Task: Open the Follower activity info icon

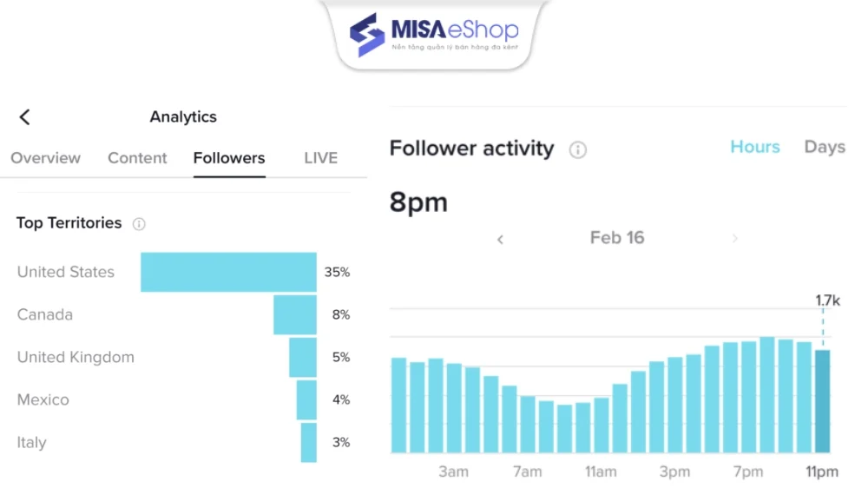Action: tap(577, 149)
